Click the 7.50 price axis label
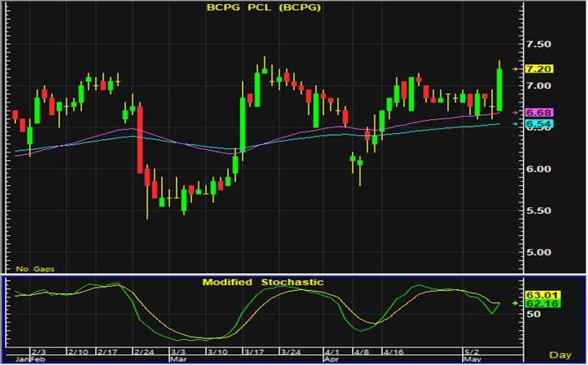This screenshot has width=588, height=365. (539, 44)
